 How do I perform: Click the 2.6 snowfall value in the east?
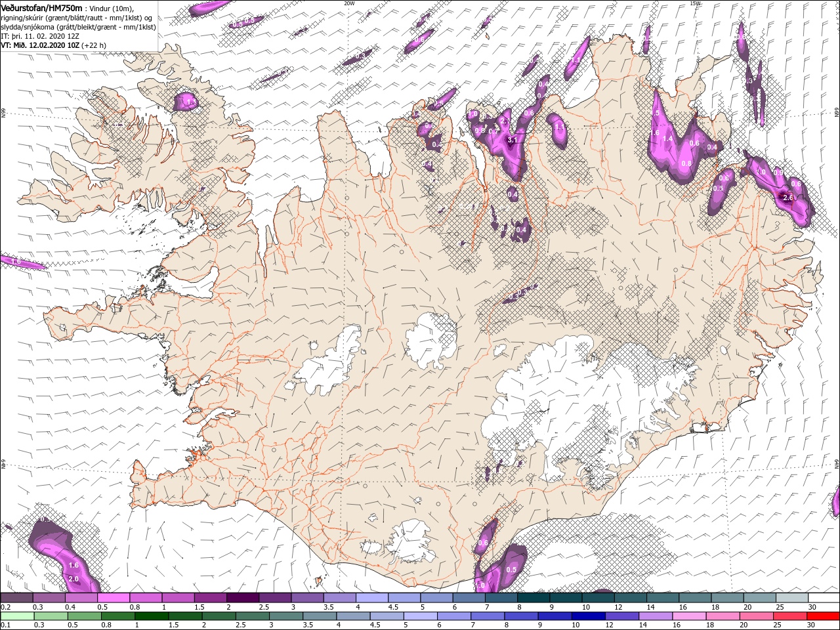[x=789, y=197]
